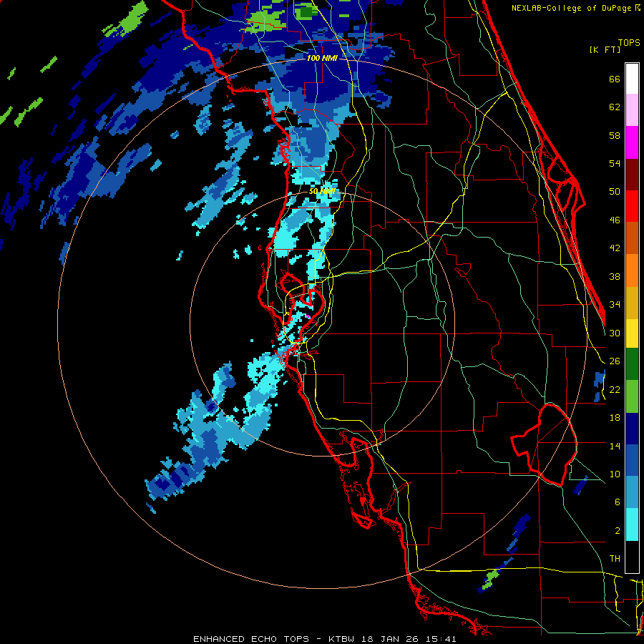Click the 34 legend value
The width and height of the screenshot is (644, 644).
[x=615, y=305]
